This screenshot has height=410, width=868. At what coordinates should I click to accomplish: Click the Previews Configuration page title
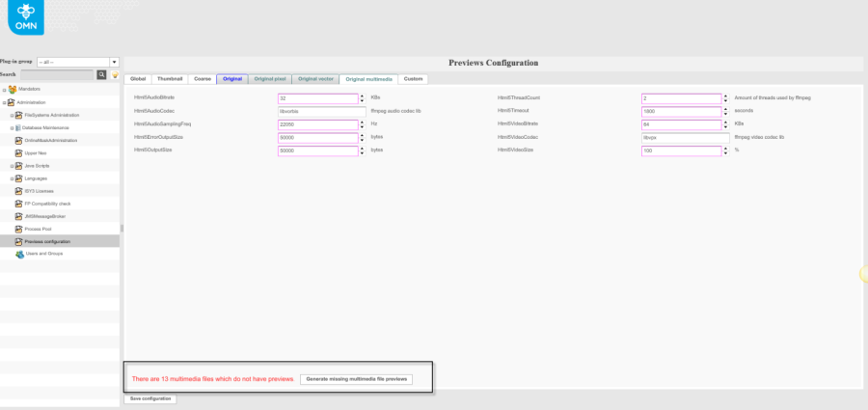coord(493,63)
